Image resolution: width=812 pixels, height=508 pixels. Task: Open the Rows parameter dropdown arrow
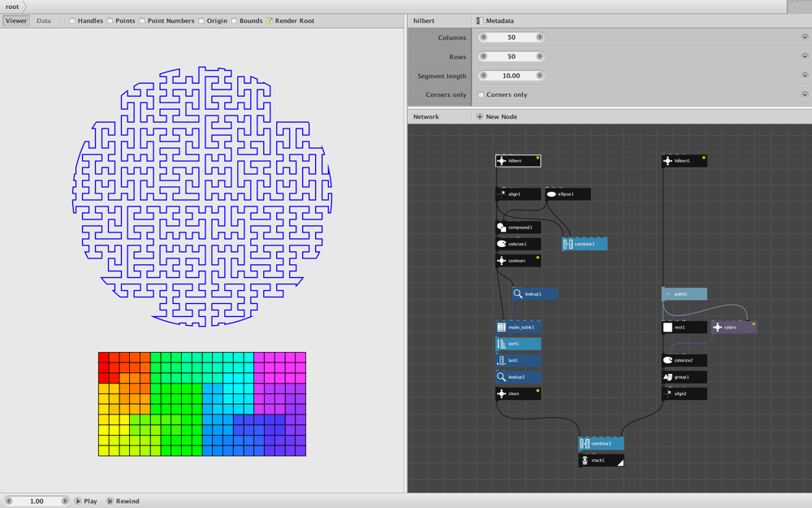coord(805,57)
